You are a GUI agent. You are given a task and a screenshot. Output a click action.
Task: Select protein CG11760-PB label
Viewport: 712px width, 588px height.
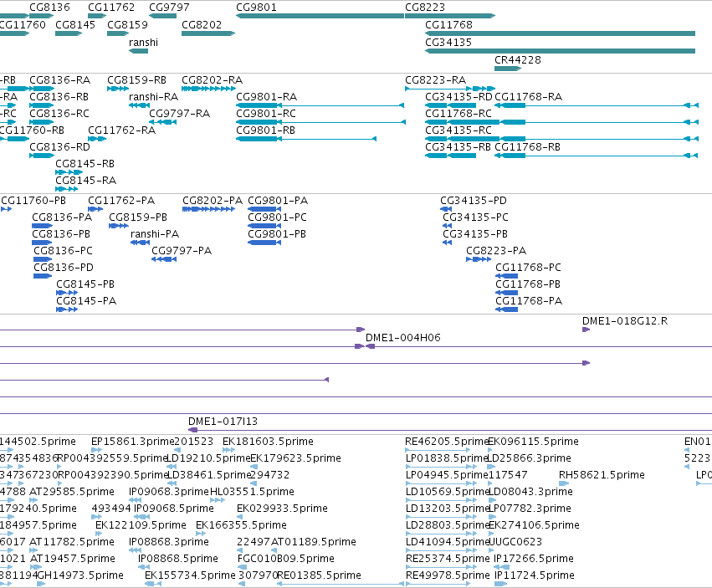tap(33, 201)
